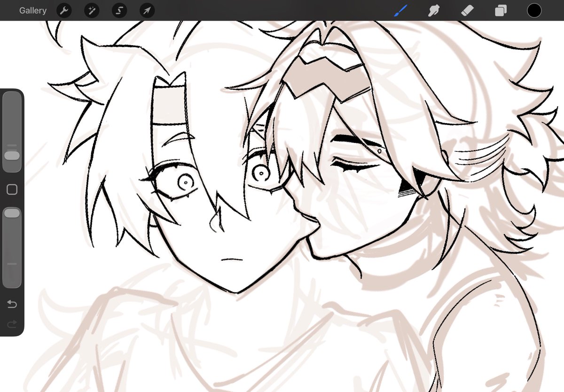Image resolution: width=564 pixels, height=392 pixels.
Task: Select the Brush tool
Action: click(400, 10)
